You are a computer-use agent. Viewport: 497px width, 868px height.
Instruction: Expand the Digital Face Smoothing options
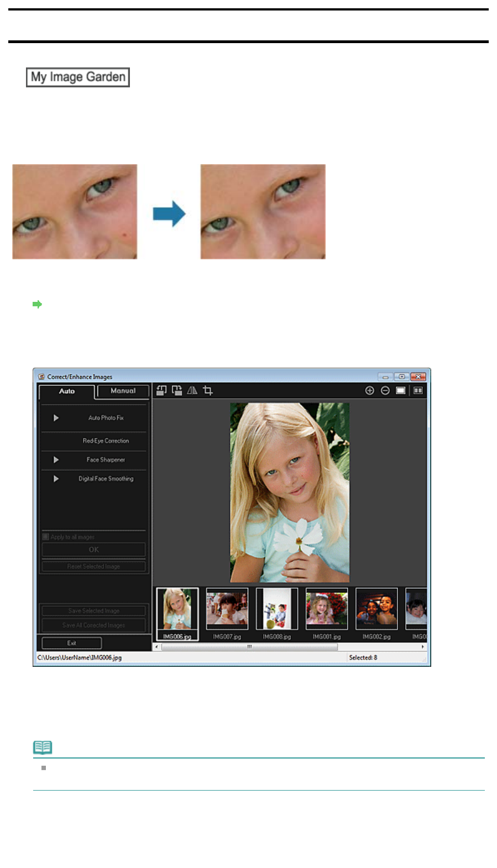pos(56,479)
